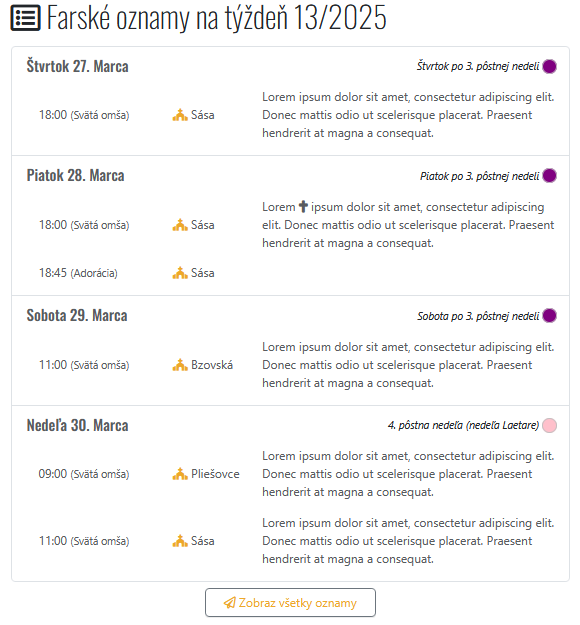Click church icon next to Sása on Štvrtok
This screenshot has height=625, width=580.
pos(180,115)
